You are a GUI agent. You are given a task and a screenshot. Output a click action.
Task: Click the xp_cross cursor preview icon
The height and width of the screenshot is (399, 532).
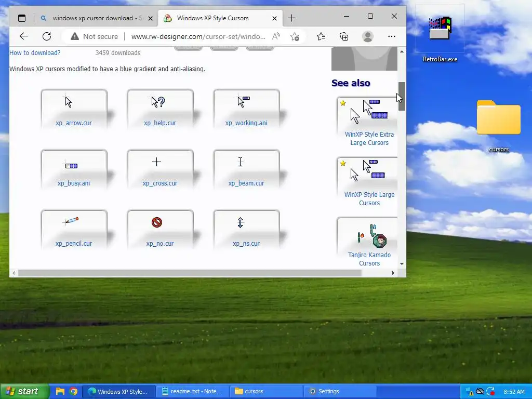(156, 162)
